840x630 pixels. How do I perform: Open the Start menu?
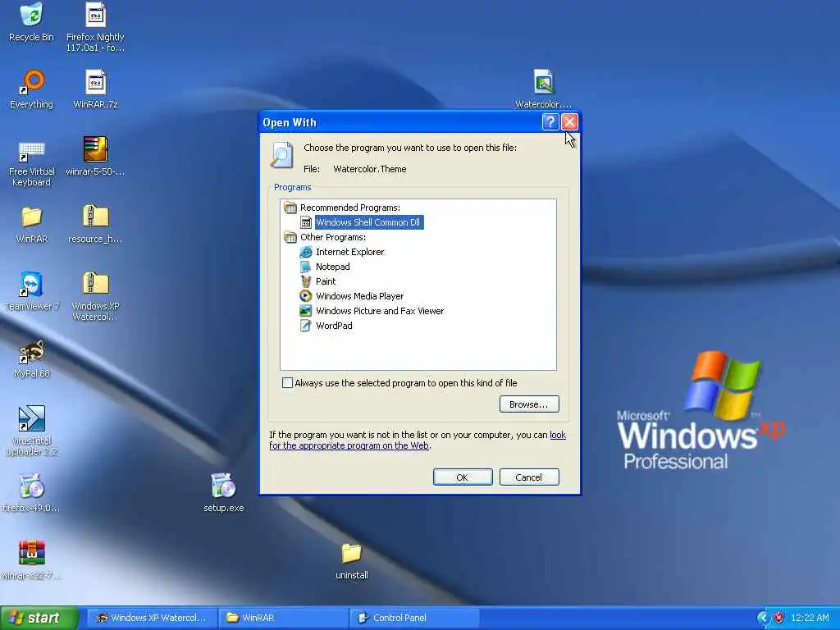tap(39, 618)
